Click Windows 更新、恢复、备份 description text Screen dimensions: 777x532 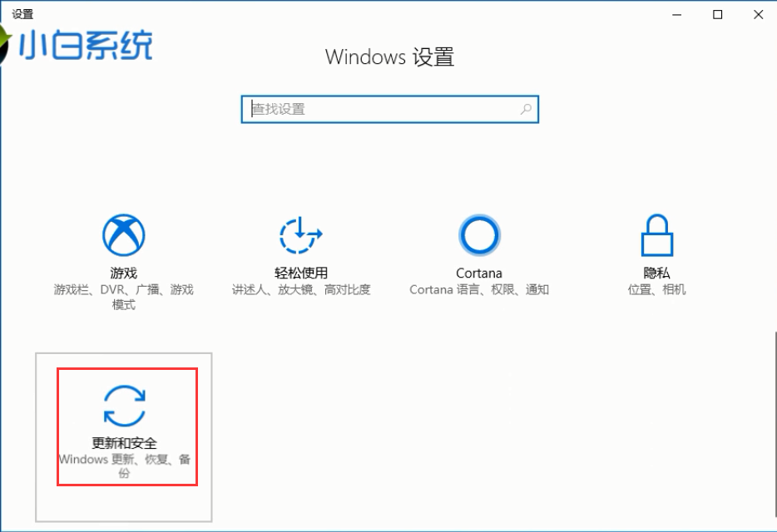pyautogui.click(x=125, y=466)
